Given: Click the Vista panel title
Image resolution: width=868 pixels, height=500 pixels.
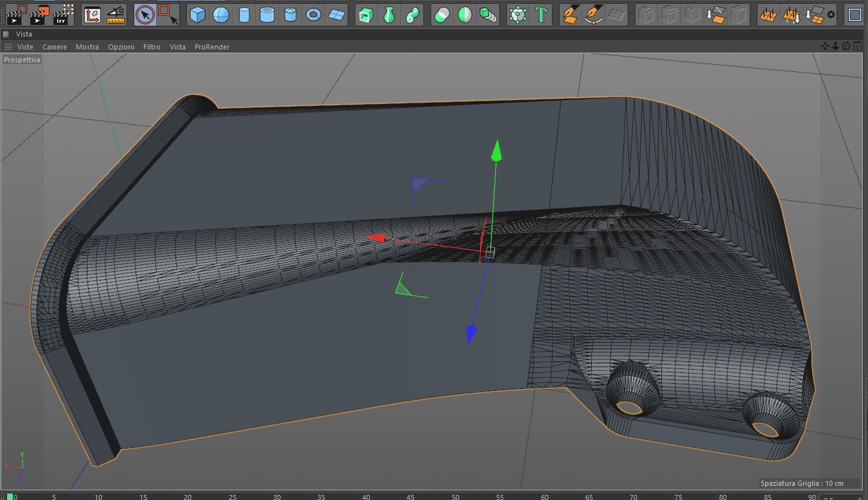Looking at the screenshot, I should coord(24,34).
